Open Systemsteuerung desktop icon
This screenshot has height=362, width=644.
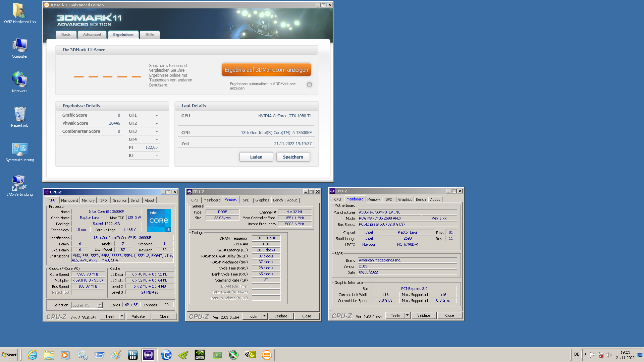point(19,152)
